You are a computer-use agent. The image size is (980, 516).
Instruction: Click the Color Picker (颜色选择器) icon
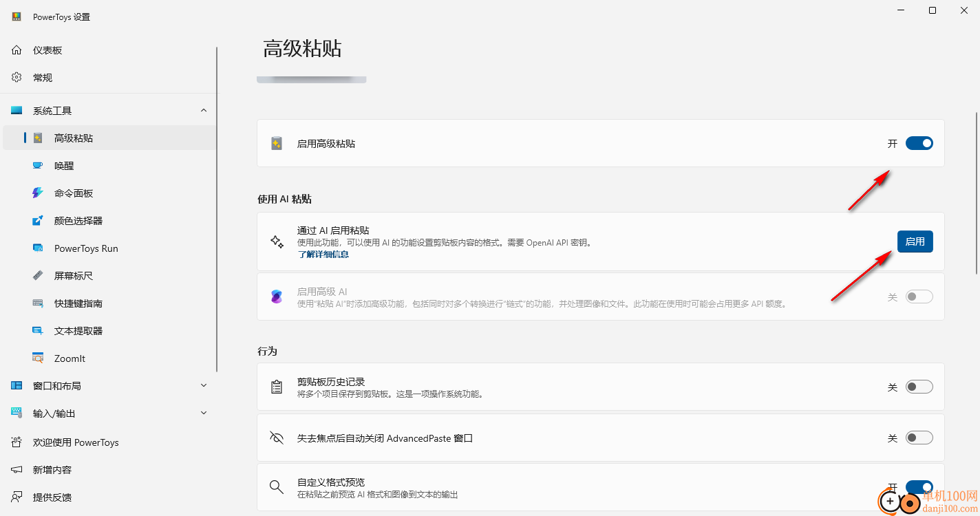pyautogui.click(x=38, y=221)
